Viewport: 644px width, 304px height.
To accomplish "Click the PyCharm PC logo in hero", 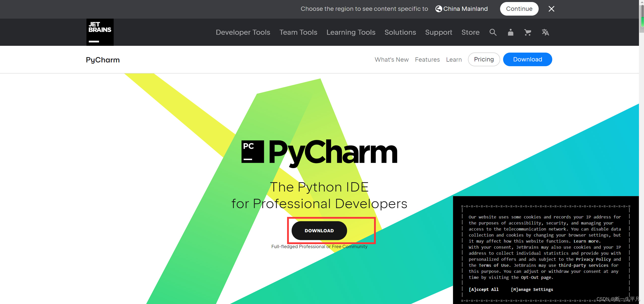I will click(253, 151).
